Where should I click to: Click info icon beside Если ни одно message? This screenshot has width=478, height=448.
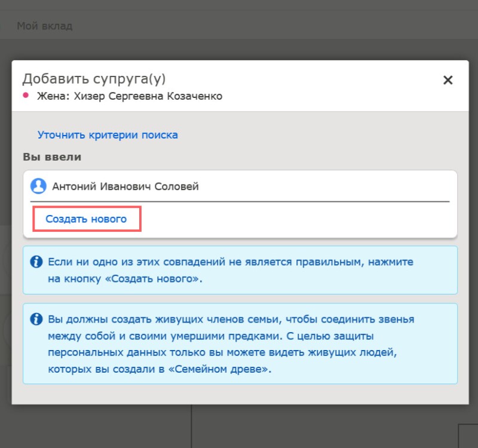tap(36, 262)
